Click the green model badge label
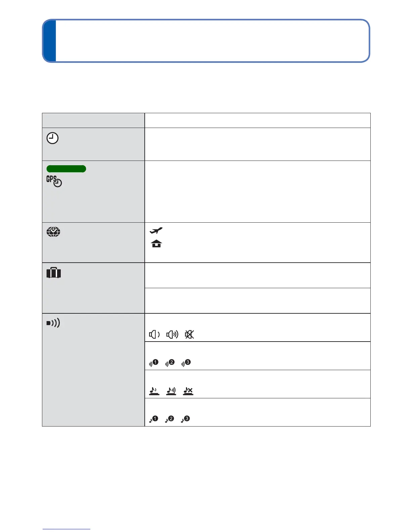The width and height of the screenshot is (411, 532). coord(66,169)
